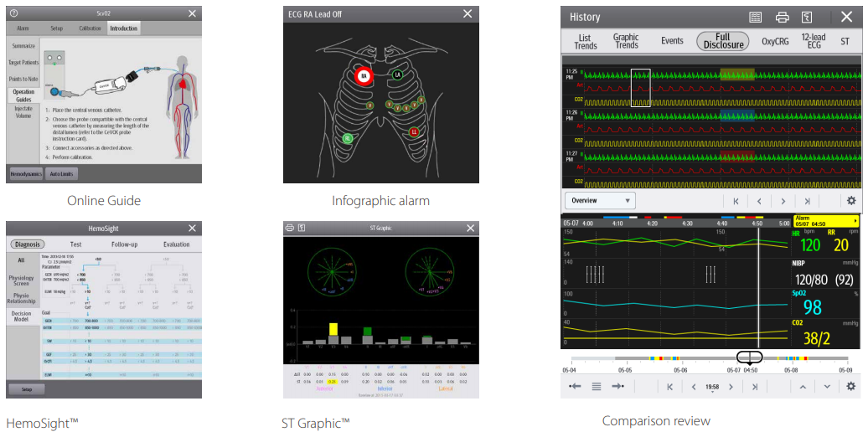
Task: Click the table view icon in History header
Action: pyautogui.click(x=755, y=17)
